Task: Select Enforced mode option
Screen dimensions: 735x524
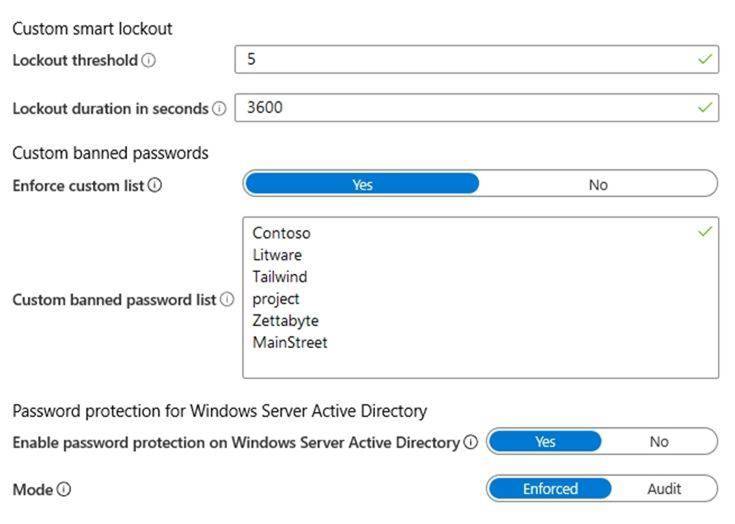Action: [x=550, y=489]
